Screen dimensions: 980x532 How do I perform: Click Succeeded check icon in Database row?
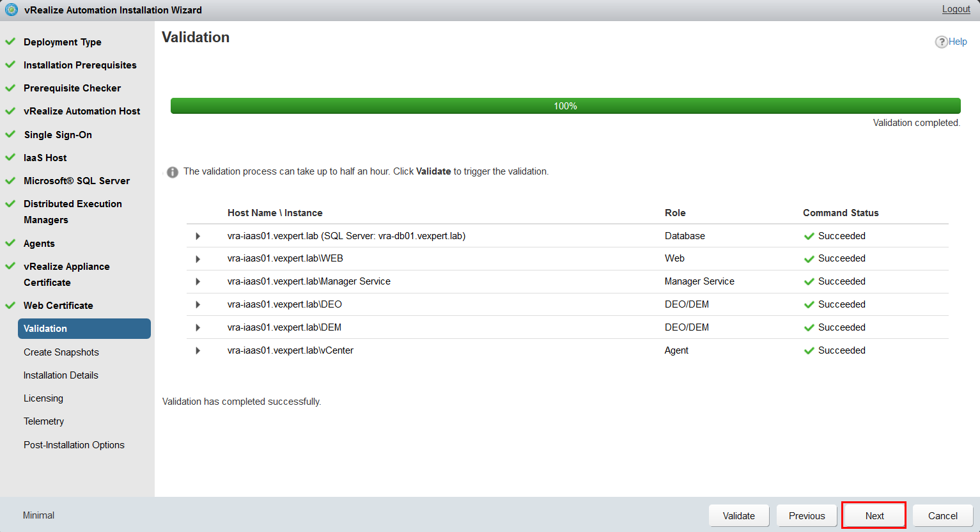(x=809, y=236)
